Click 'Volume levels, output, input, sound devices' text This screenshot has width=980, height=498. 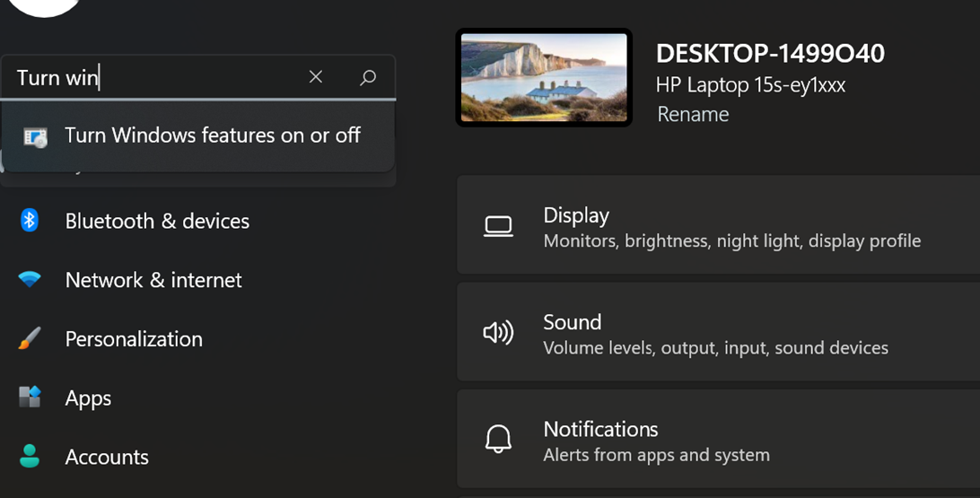point(715,348)
